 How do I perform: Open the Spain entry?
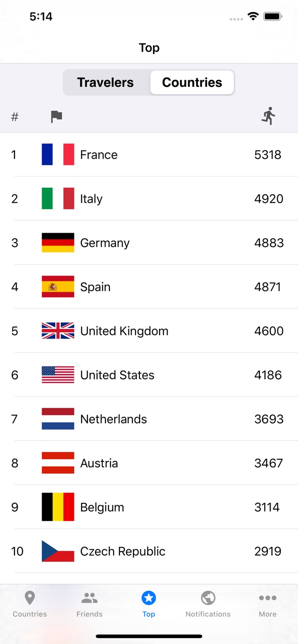pos(149,287)
